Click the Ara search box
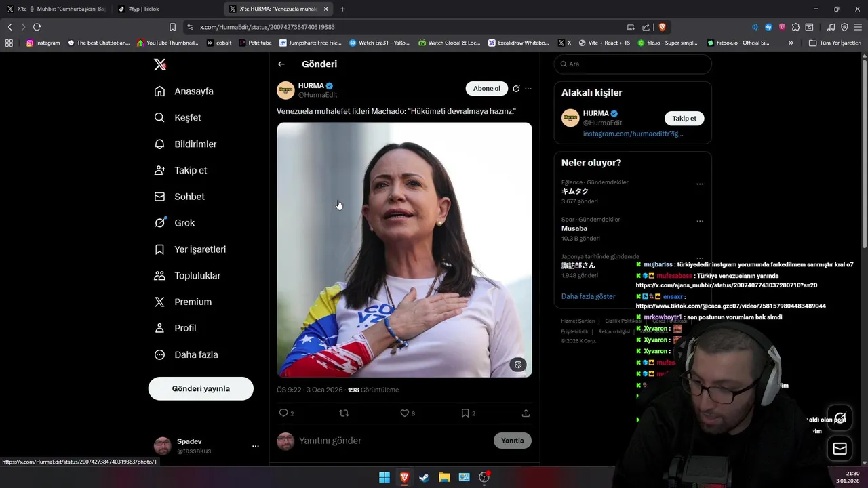Viewport: 868px width, 488px height. point(633,64)
